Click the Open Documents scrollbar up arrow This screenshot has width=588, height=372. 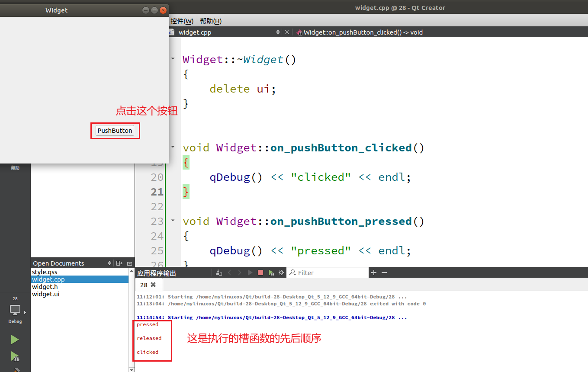coord(132,271)
